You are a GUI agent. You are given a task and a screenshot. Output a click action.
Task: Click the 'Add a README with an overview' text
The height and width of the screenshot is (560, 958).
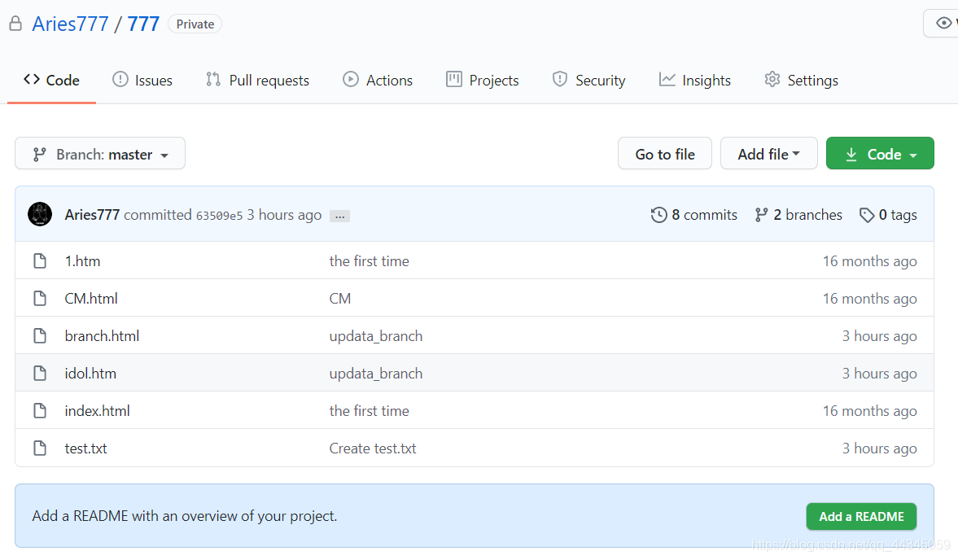(185, 516)
